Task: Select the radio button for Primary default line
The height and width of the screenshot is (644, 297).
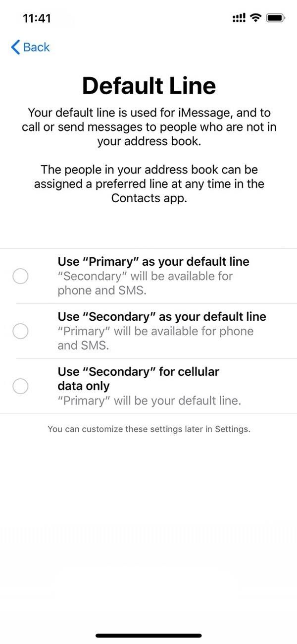Action: 20,276
